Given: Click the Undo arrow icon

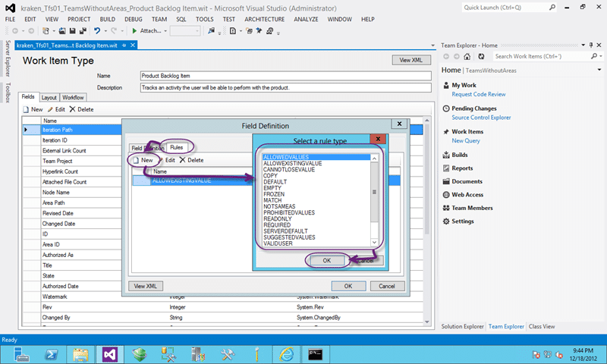Looking at the screenshot, I should click(97, 31).
